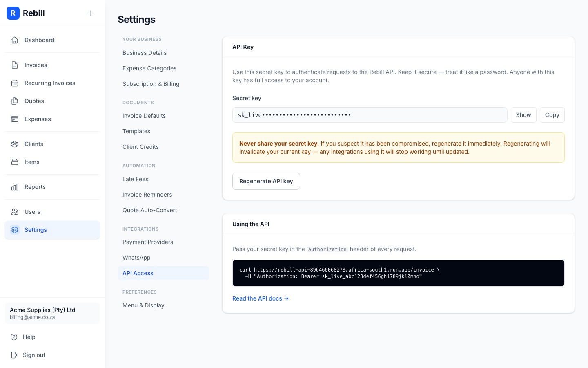Open the WhatsApp integration settings
Image resolution: width=588 pixels, height=368 pixels.
tap(136, 258)
